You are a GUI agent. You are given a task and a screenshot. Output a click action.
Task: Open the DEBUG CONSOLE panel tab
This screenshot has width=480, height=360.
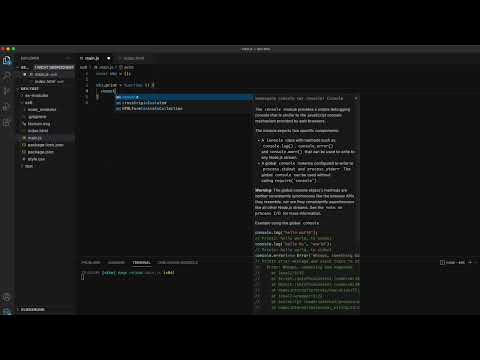[x=178, y=263]
